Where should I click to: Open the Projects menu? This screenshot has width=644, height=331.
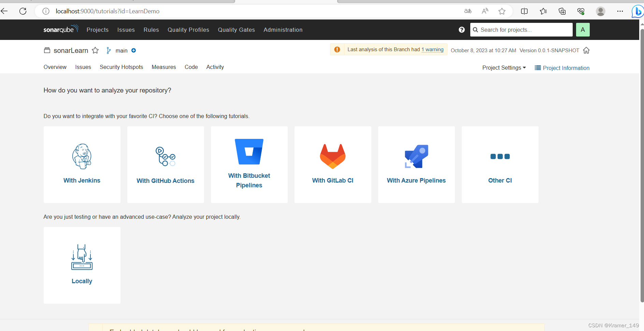pyautogui.click(x=98, y=30)
